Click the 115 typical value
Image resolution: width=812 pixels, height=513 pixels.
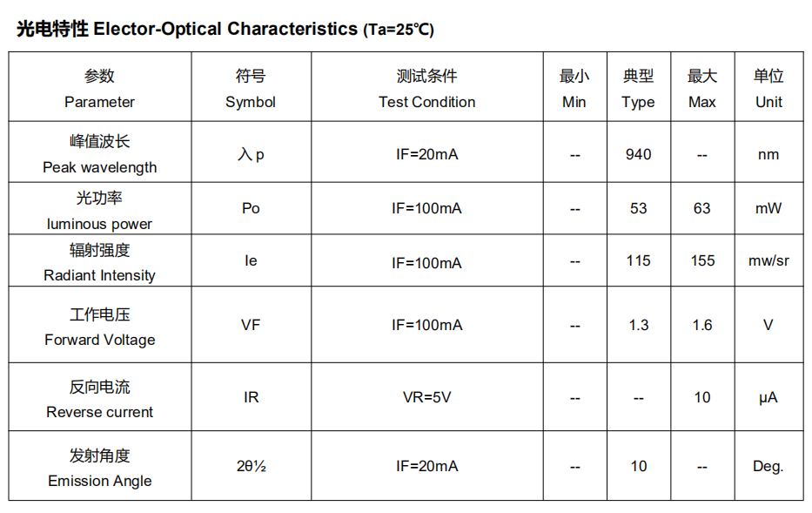point(638,260)
